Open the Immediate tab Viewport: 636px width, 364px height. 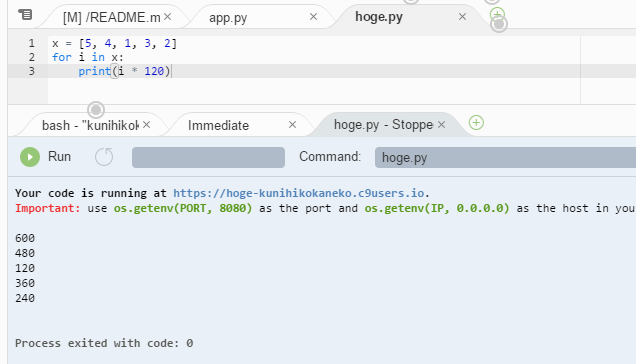(218, 125)
